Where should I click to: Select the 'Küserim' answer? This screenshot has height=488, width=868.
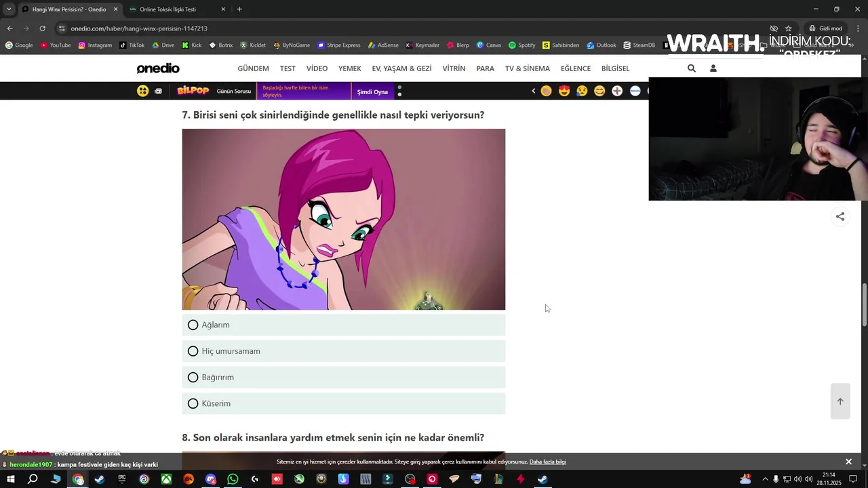tap(343, 403)
